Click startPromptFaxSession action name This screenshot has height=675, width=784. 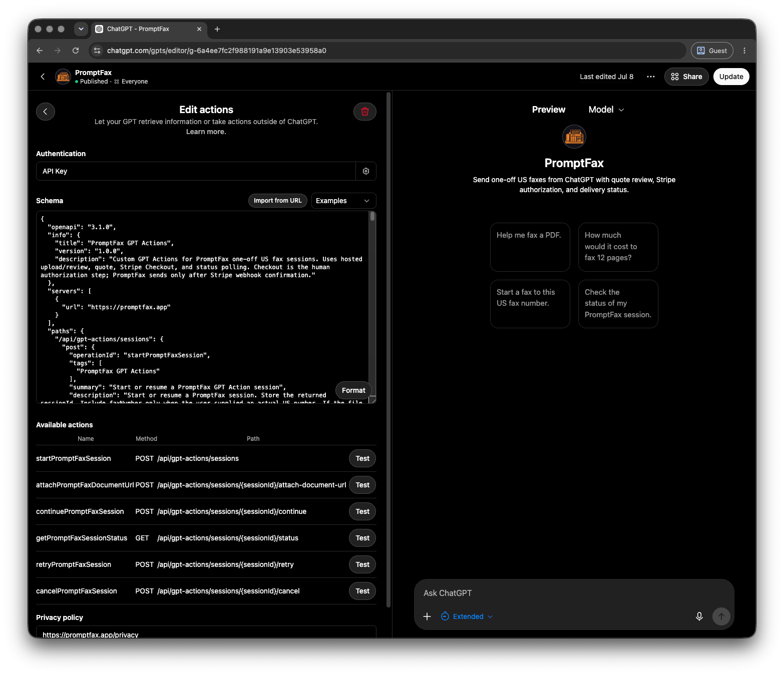(x=74, y=458)
